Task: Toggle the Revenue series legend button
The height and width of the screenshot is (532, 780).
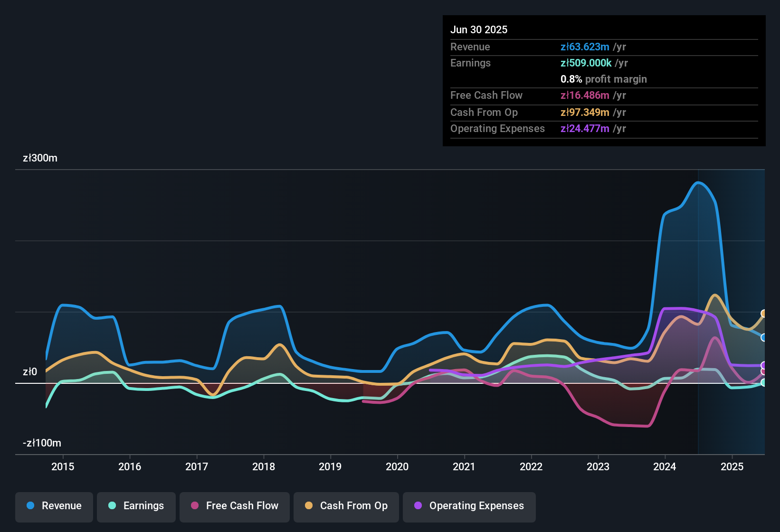Action: (x=54, y=506)
